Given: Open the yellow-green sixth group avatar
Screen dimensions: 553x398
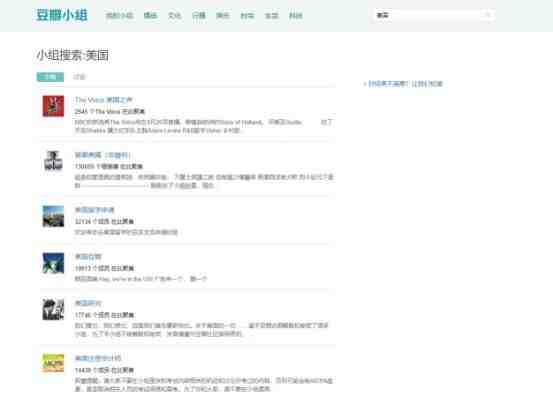Looking at the screenshot, I should pos(53,363).
